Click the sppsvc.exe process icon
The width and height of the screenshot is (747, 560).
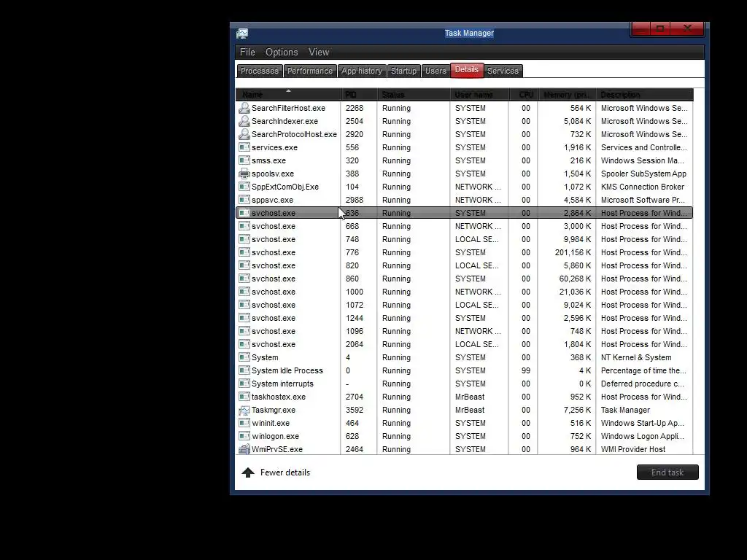tap(244, 200)
